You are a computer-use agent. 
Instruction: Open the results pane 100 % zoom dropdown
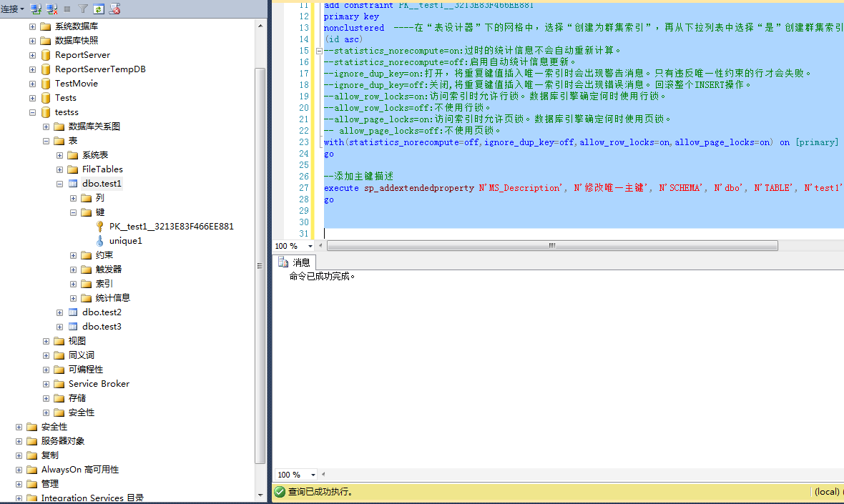(x=313, y=475)
